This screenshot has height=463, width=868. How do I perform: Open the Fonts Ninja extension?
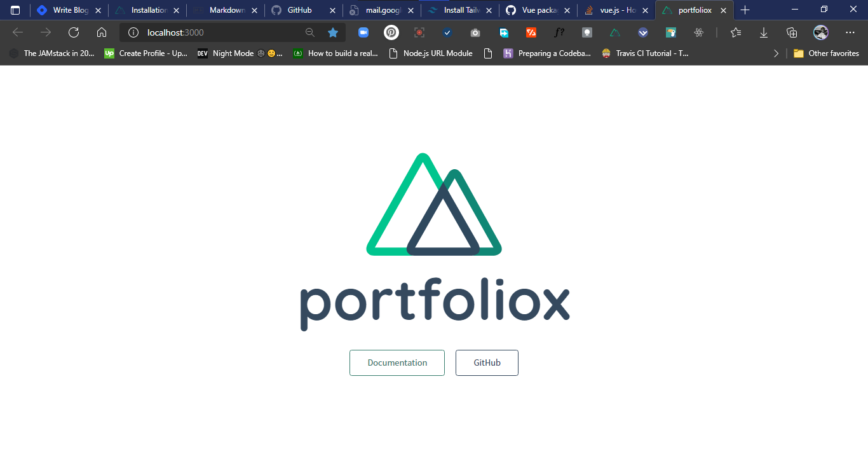click(559, 32)
